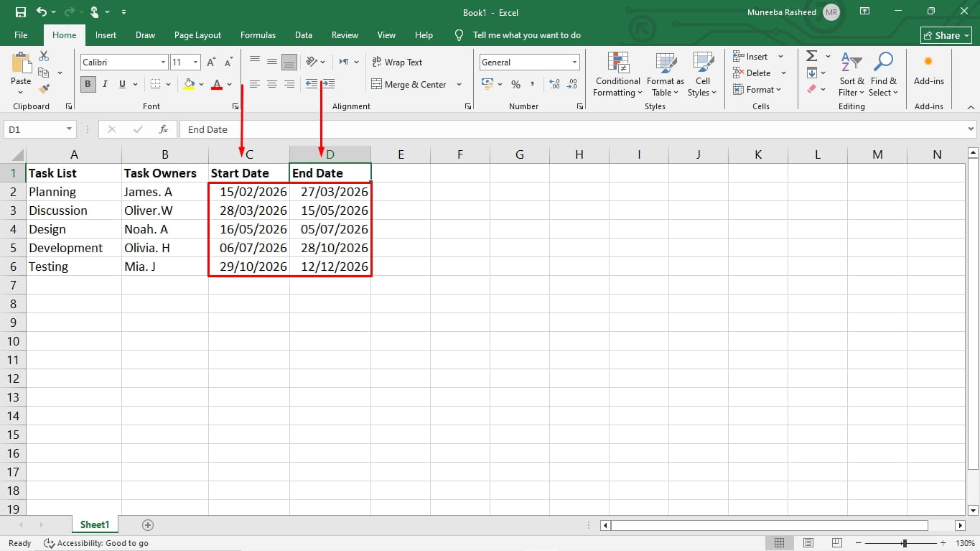Image resolution: width=980 pixels, height=551 pixels.
Task: Switch to the Page Layout tab
Action: [197, 35]
